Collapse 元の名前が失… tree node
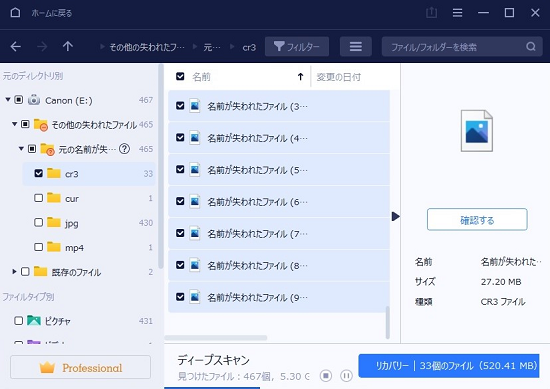The image size is (550, 389). point(21,149)
